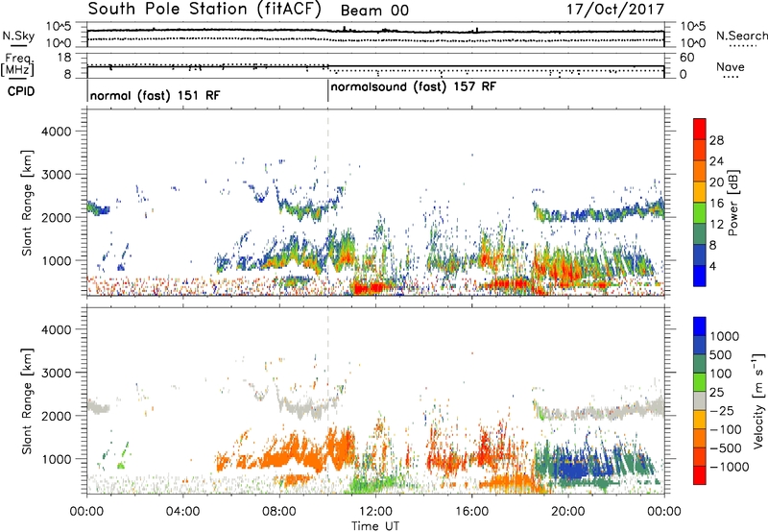Click the gray segment of Velocity colorbar
The height and width of the screenshot is (532, 768).
(x=700, y=401)
